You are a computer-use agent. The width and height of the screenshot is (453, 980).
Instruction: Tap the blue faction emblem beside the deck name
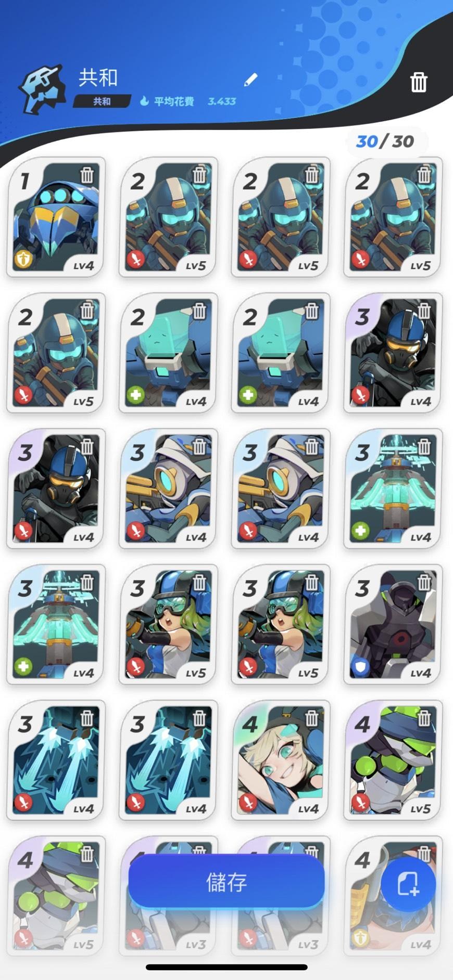pyautogui.click(x=43, y=89)
